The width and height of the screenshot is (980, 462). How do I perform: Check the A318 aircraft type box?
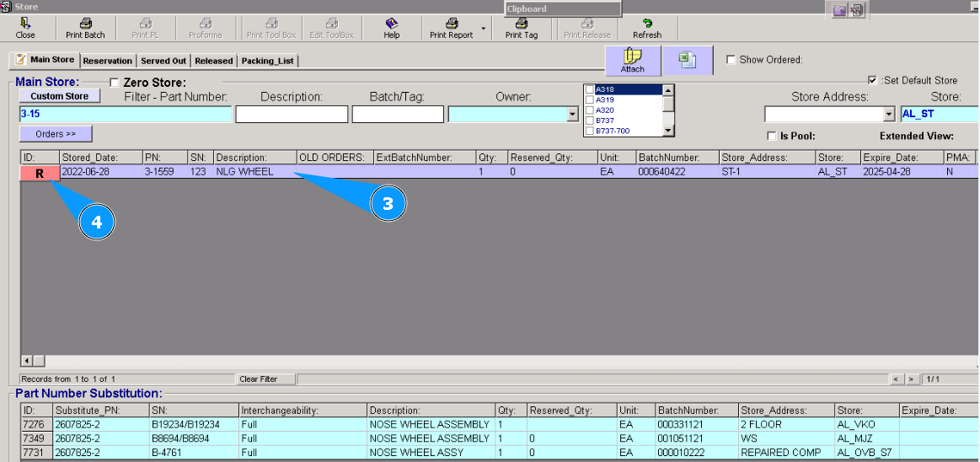(x=589, y=89)
